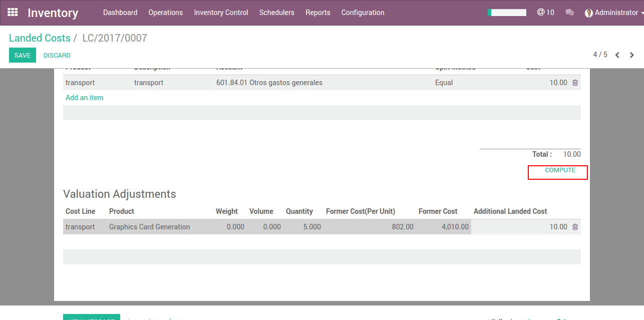Go to next landed cost record
The height and width of the screenshot is (320, 644).
point(632,55)
